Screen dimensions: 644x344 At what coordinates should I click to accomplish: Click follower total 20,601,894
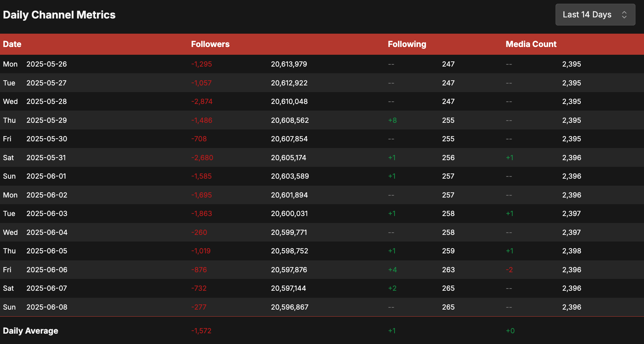[x=289, y=195]
